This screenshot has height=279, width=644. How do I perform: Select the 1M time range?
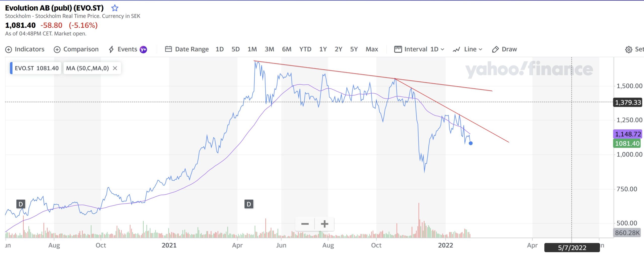click(252, 49)
